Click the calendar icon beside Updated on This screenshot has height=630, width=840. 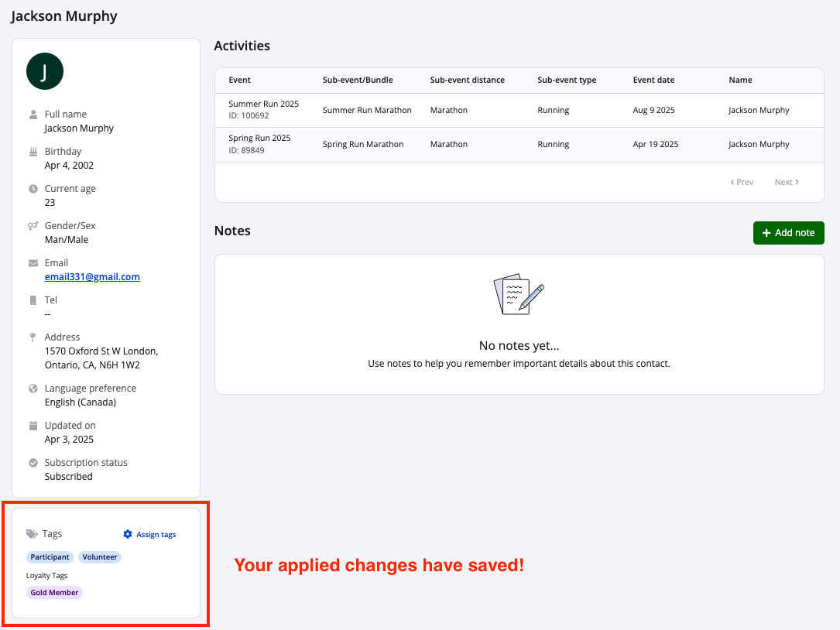coord(33,426)
